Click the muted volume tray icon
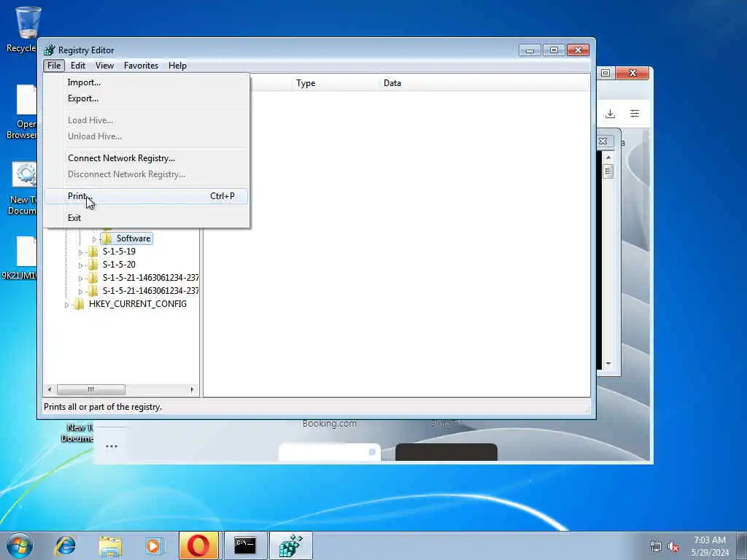 [x=673, y=547]
